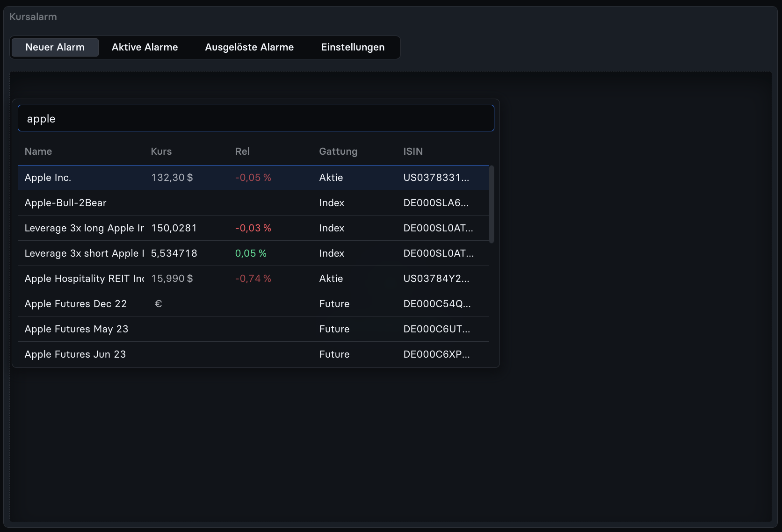The image size is (782, 532).
Task: Click ISIN DE000C6XP...
Action: coord(437,354)
